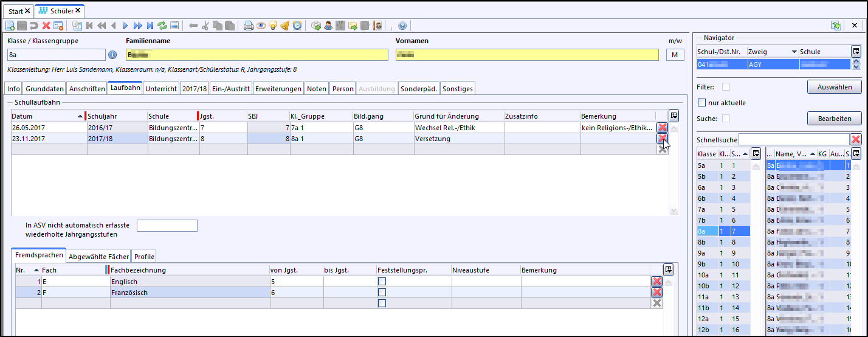Toggle Feststellungspr. checkbox for Englisch

click(382, 282)
